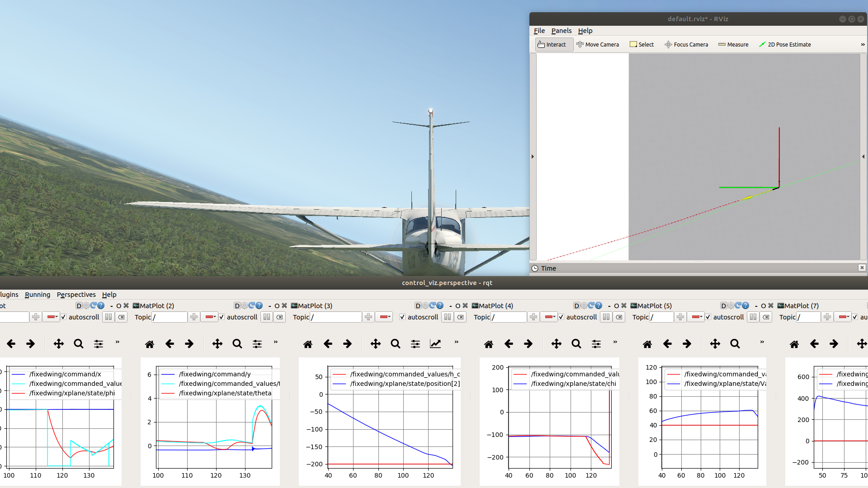Click add topic plus in MatPlot (4)
868x488 pixels.
[x=533, y=317]
